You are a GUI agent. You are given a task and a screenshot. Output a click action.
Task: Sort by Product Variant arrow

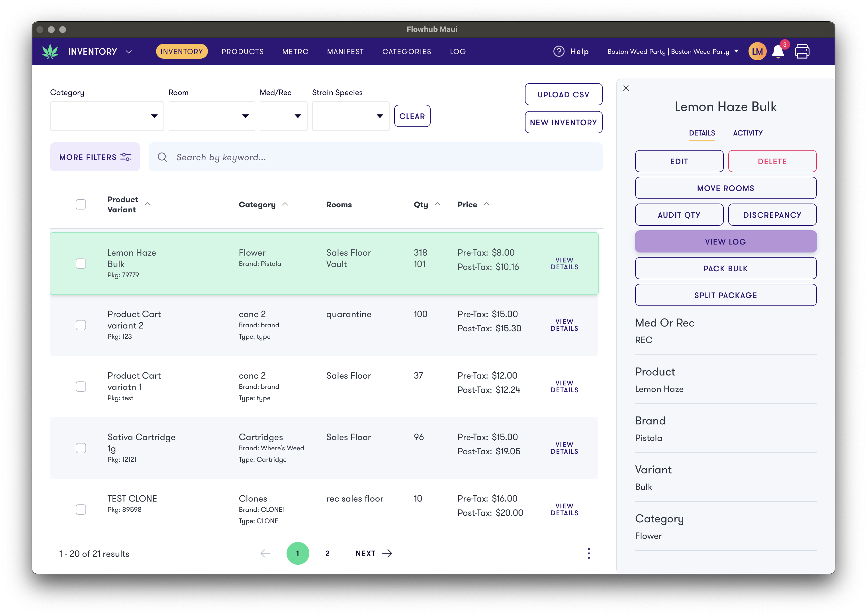(x=148, y=204)
